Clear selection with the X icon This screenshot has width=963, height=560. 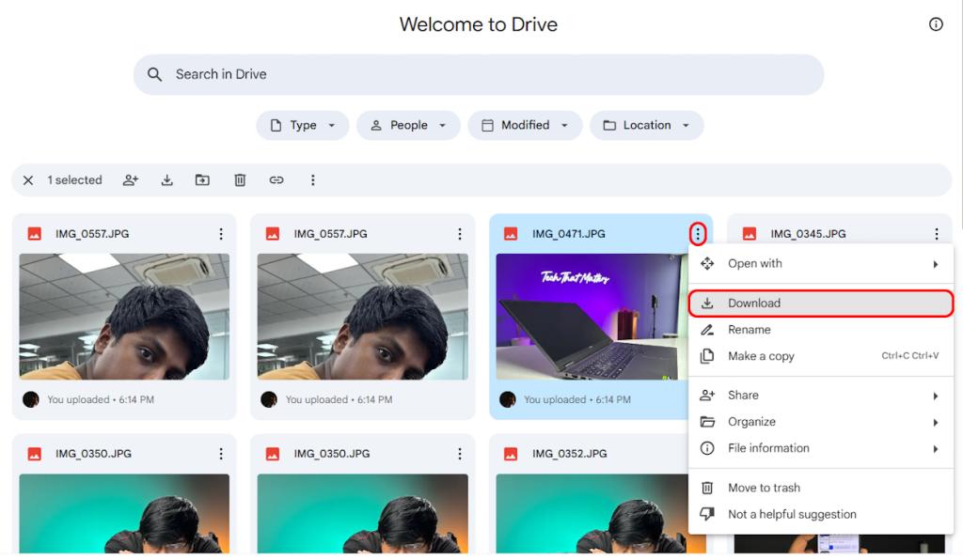(28, 180)
